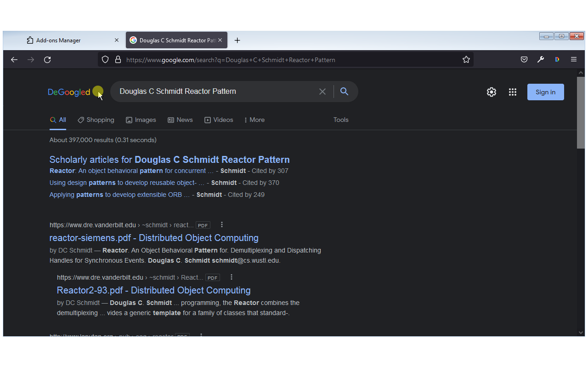Submit search with magnifier icon
Screen dimensions: 588x368
coord(344,92)
